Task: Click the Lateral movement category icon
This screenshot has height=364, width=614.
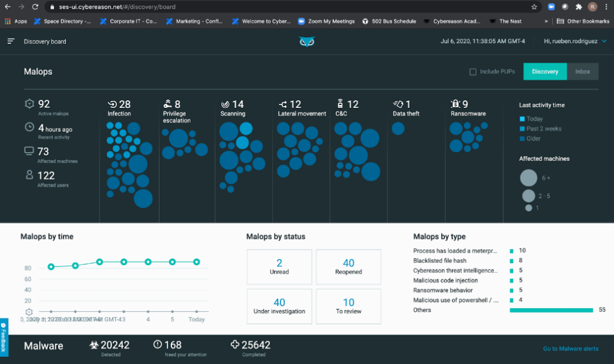Action: [283, 104]
